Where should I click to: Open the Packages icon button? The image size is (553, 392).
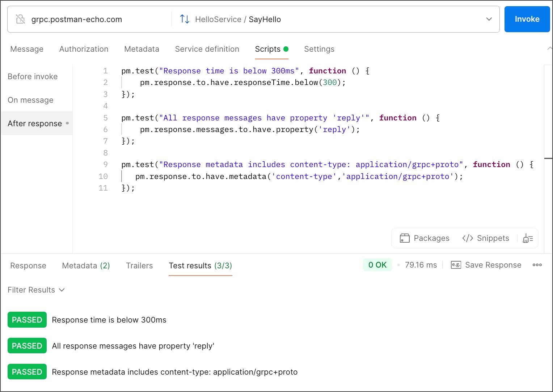click(404, 238)
